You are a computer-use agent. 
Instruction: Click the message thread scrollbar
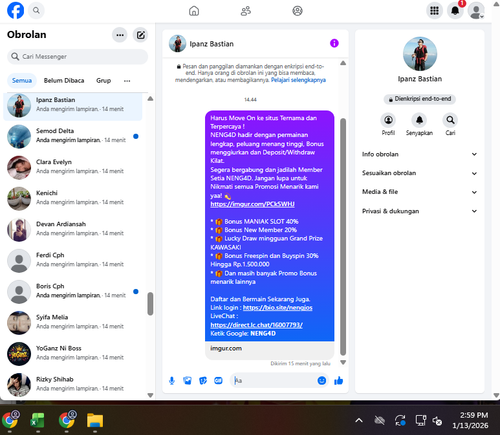click(343, 237)
